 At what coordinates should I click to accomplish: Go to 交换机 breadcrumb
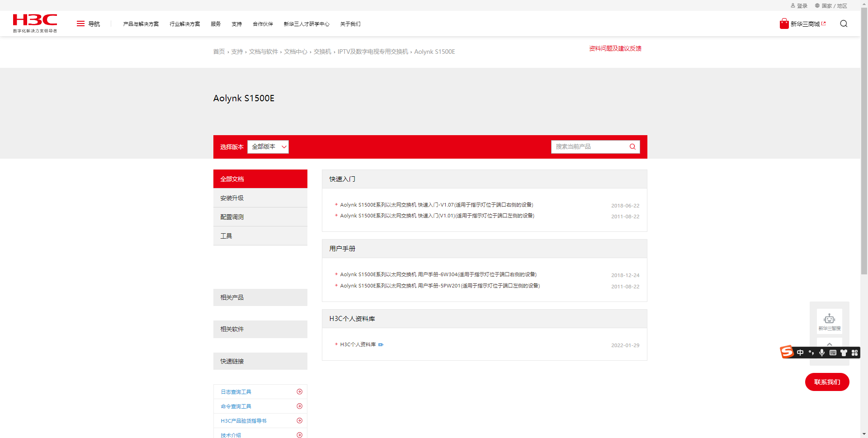322,52
